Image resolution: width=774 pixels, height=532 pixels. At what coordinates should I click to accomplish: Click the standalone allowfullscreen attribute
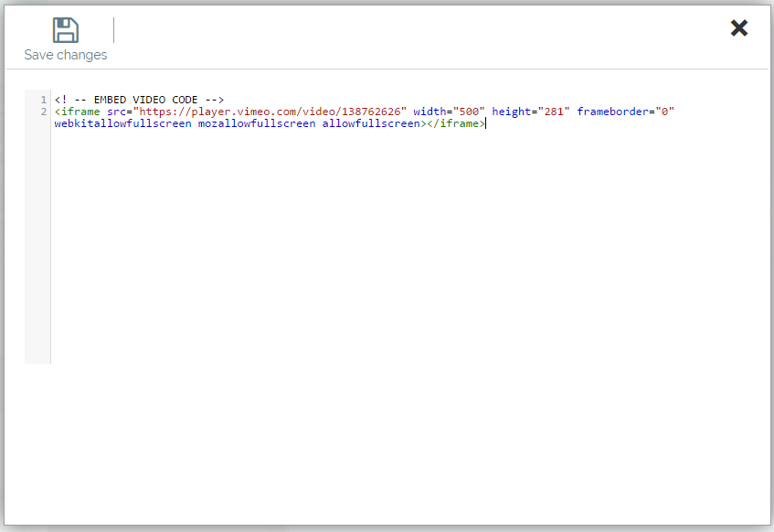370,123
